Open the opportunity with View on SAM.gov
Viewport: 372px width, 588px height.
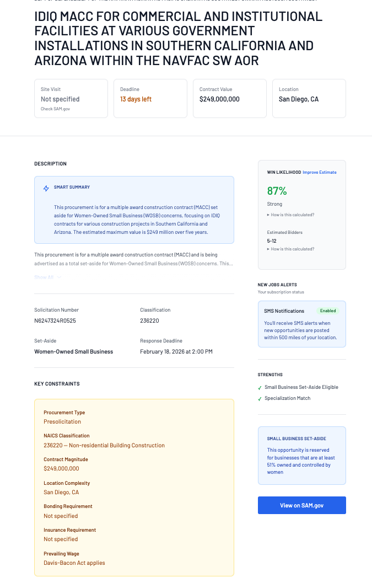[301, 505]
